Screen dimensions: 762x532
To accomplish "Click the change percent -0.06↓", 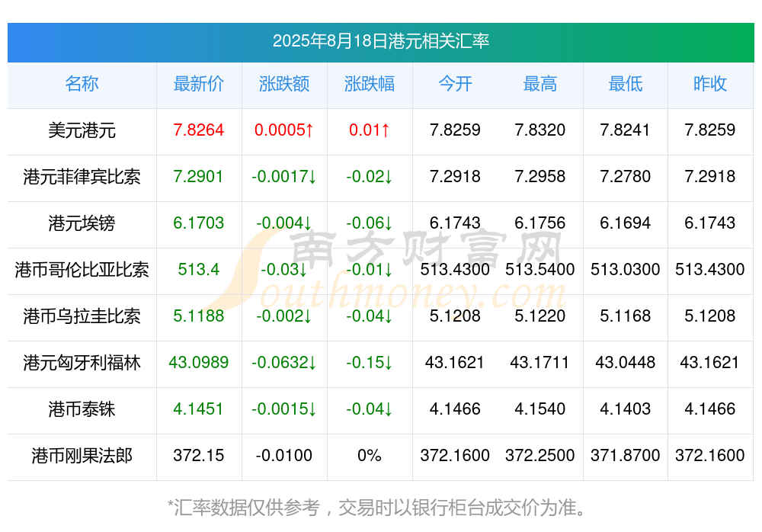I will tap(370, 223).
